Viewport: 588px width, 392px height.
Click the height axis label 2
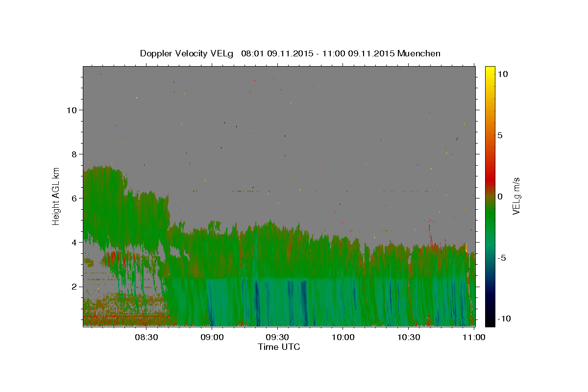click(75, 287)
